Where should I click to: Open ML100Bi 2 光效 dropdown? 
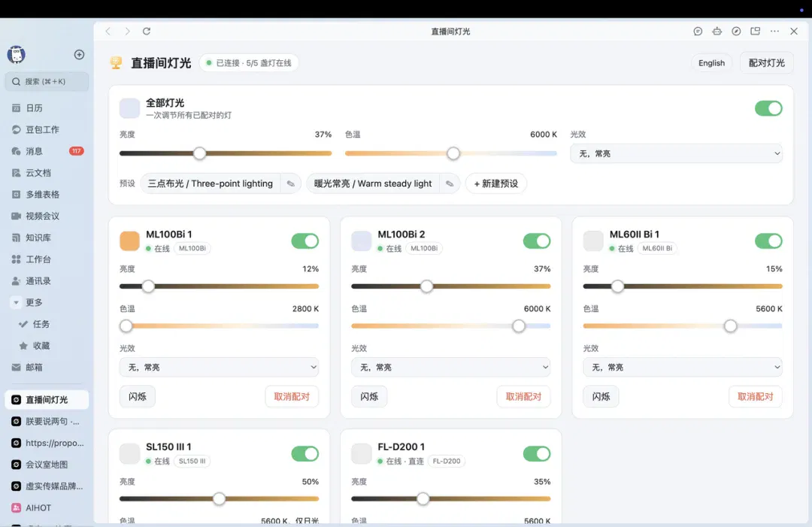pyautogui.click(x=450, y=367)
